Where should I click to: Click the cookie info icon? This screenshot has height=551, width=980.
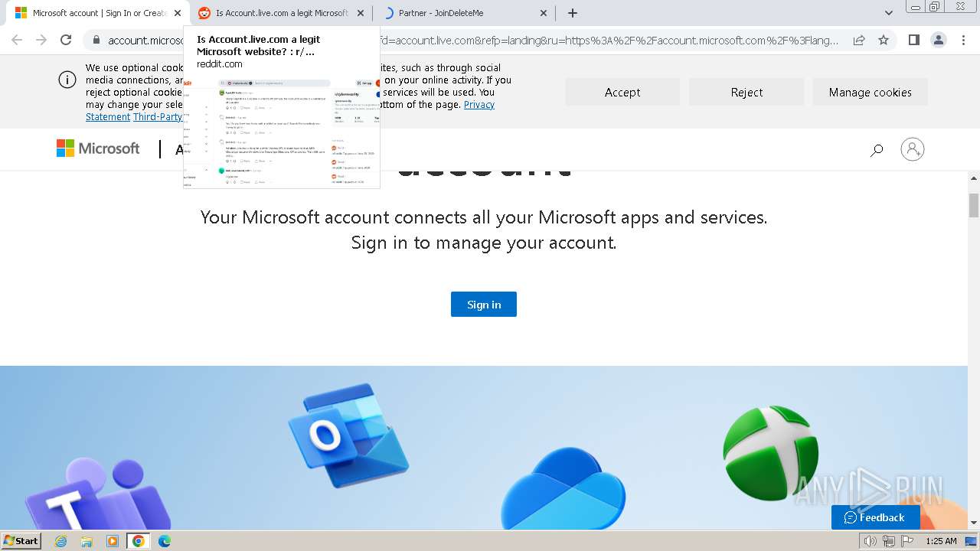click(67, 80)
